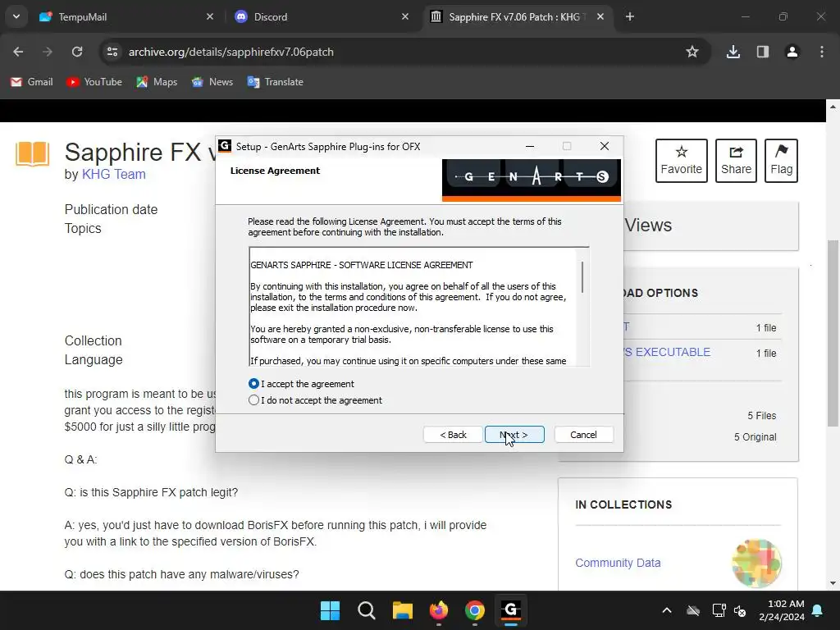The height and width of the screenshot is (630, 840).
Task: Toggle the browser side panel icon
Action: point(763,52)
